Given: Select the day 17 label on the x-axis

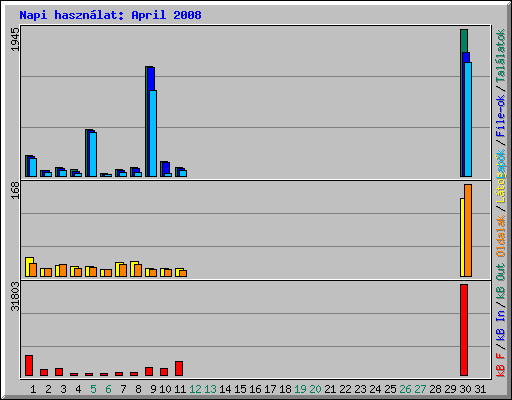Looking at the screenshot, I should (270, 389).
